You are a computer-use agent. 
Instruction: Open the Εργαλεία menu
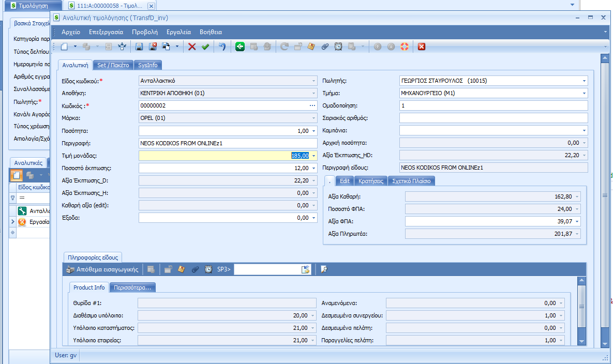pos(178,32)
